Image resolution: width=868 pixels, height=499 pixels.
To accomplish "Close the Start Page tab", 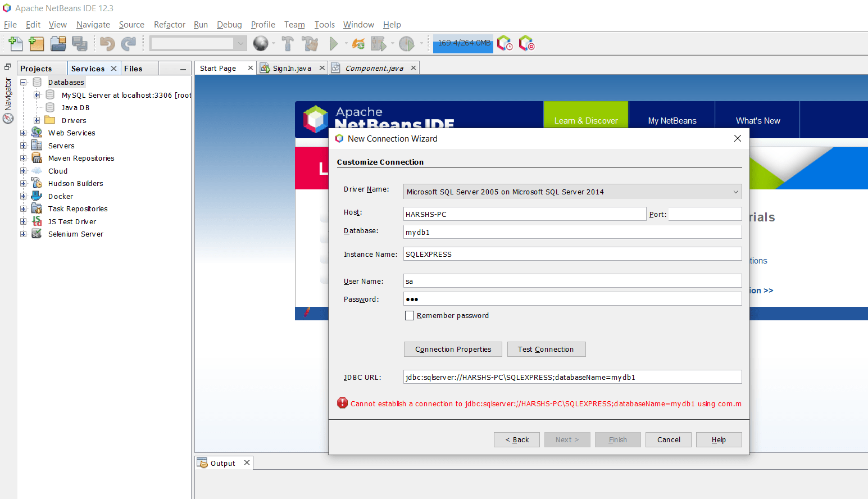I will [x=251, y=68].
